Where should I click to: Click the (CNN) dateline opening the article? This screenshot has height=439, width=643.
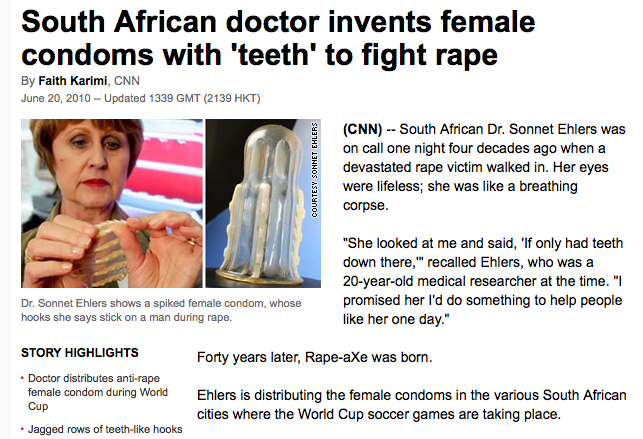(x=363, y=129)
